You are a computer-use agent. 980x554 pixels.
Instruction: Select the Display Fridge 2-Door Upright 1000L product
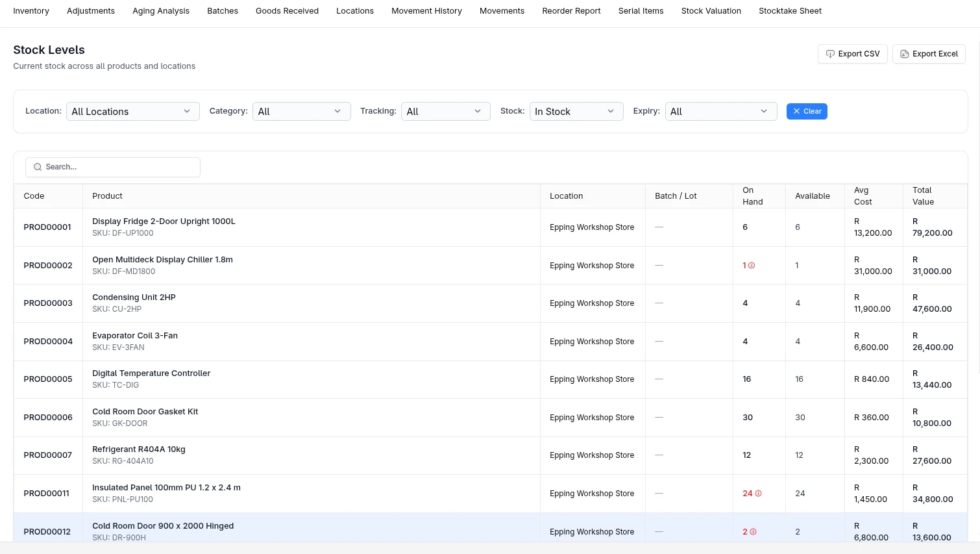(x=164, y=221)
